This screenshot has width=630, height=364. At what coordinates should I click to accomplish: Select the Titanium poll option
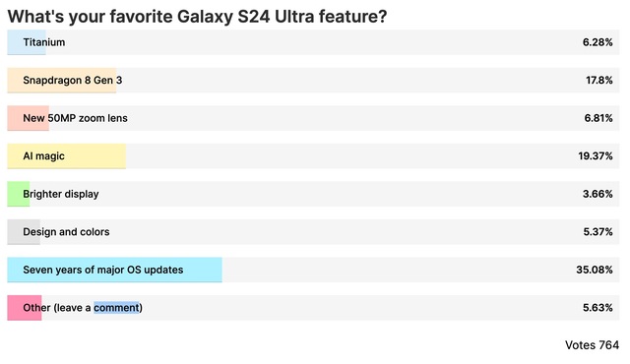click(313, 42)
